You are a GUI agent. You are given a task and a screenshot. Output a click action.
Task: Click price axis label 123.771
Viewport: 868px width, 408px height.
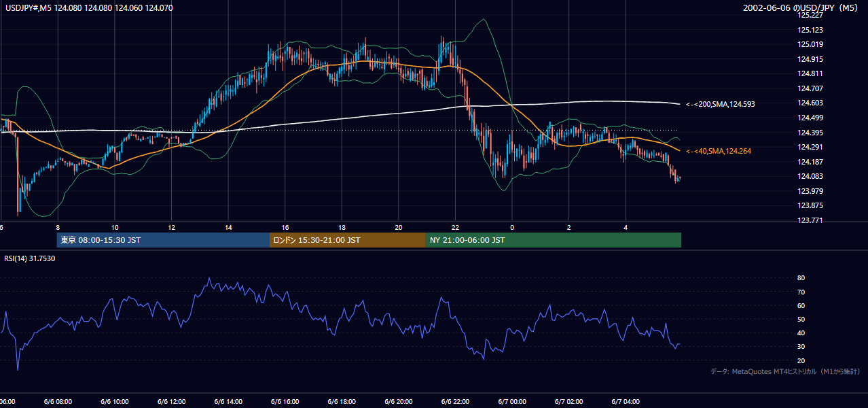tap(810, 220)
